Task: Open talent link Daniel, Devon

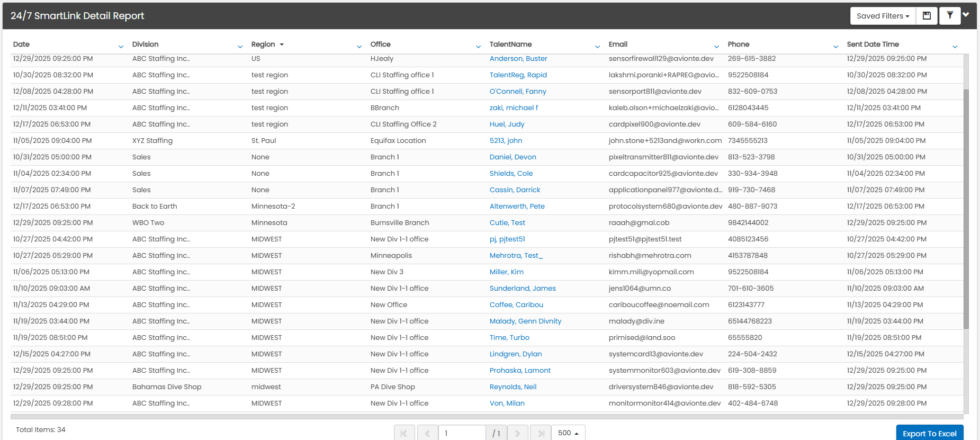Action: pyautogui.click(x=513, y=157)
